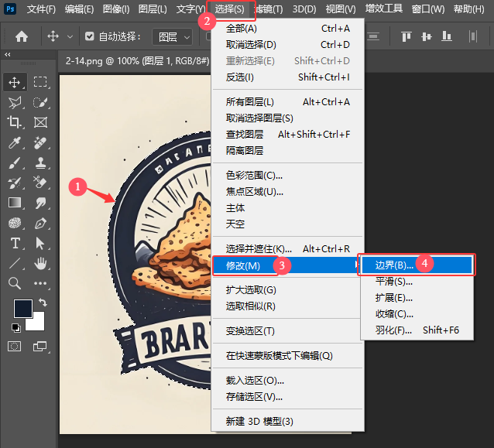Select the Rectangular Marquee tool
Viewport: 494px width, 448px height.
[x=40, y=82]
